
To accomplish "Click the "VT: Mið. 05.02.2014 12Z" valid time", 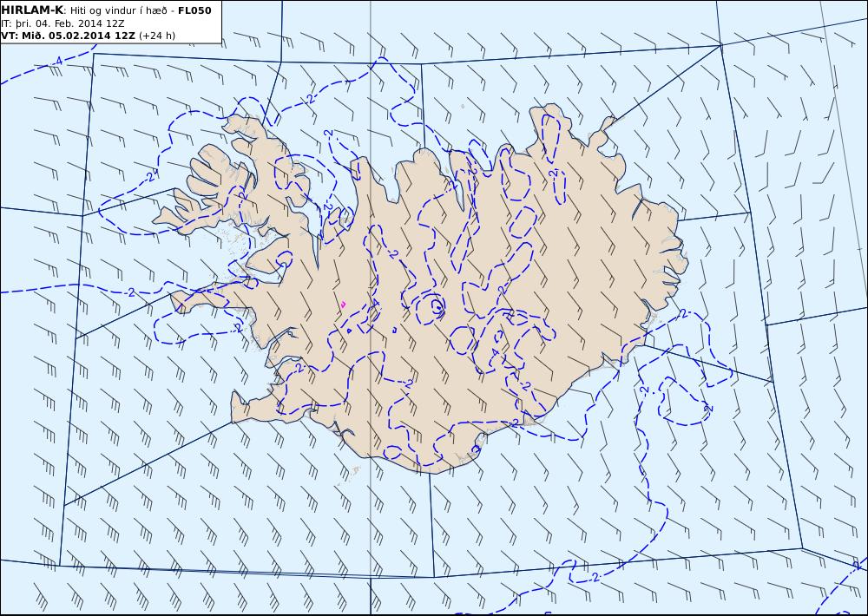I will coord(68,36).
